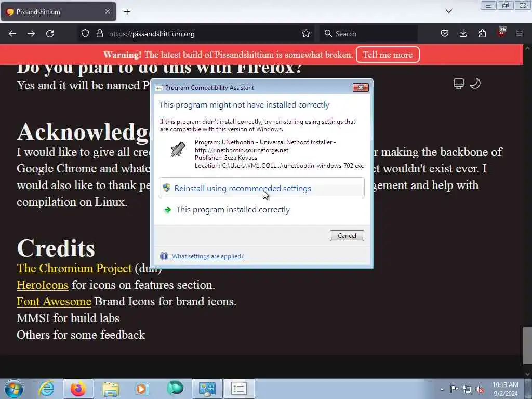Open the extensions puzzle icon
Image resolution: width=532 pixels, height=399 pixels.
(x=482, y=34)
